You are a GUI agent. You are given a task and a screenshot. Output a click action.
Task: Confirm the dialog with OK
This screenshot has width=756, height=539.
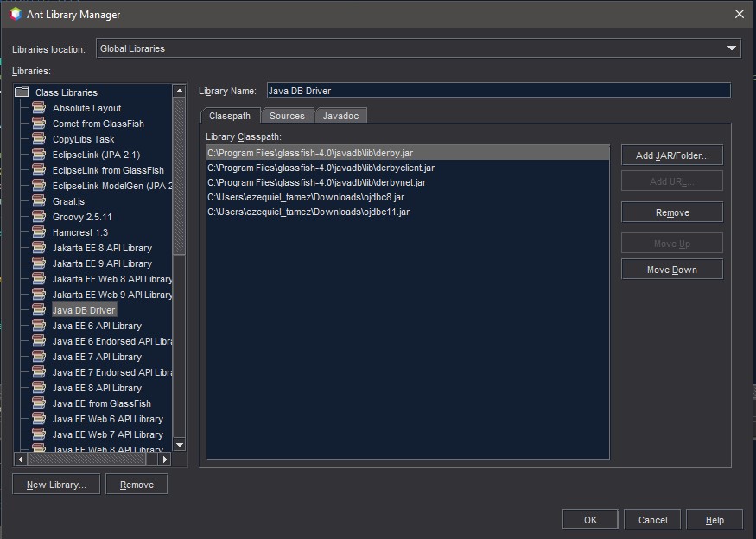(590, 520)
